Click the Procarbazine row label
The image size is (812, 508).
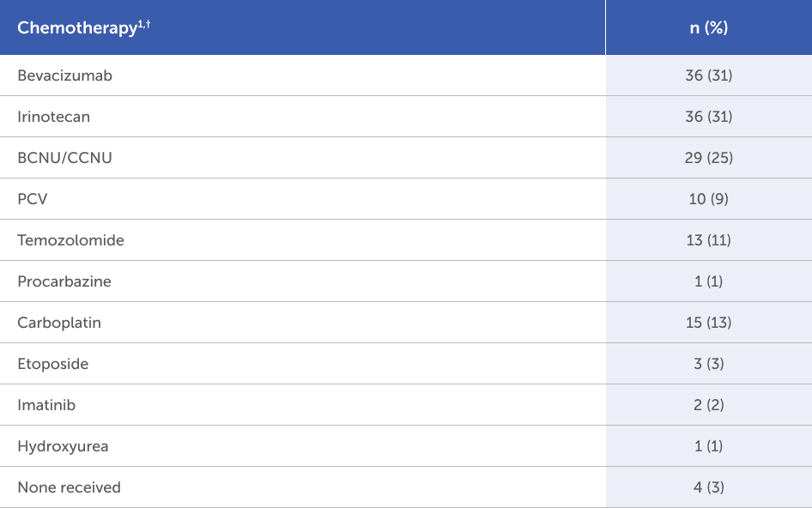pyautogui.click(x=64, y=281)
